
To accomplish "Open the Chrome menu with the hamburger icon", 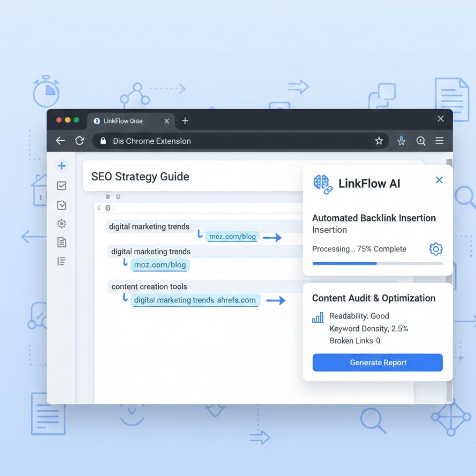I will [439, 141].
